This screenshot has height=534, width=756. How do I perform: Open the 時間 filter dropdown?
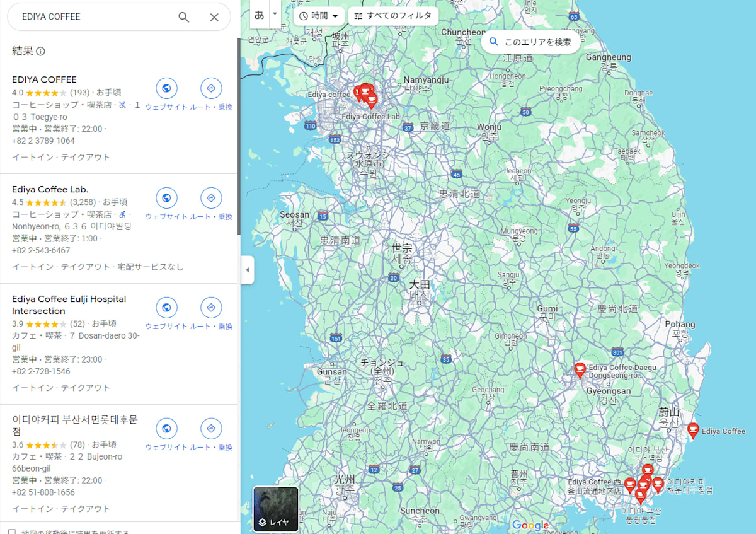pyautogui.click(x=319, y=16)
